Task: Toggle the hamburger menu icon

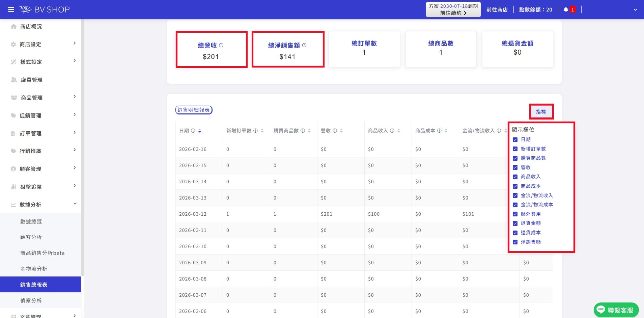Action: (11, 9)
